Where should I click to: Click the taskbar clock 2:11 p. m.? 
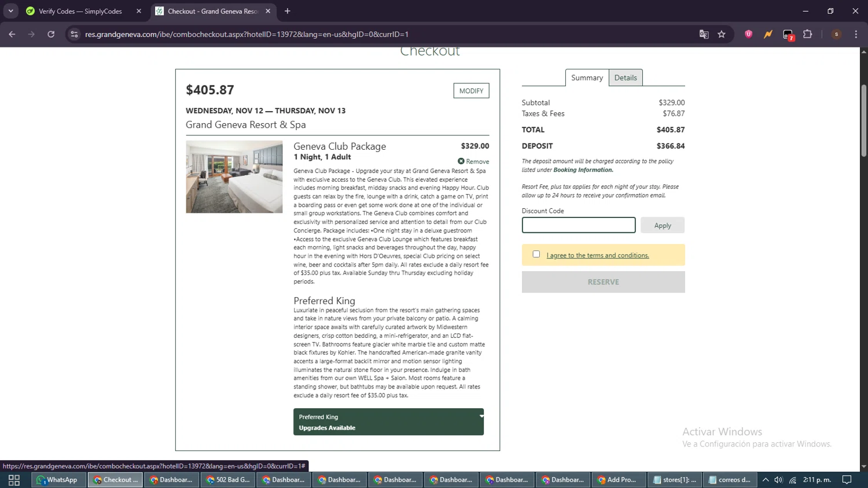816,480
